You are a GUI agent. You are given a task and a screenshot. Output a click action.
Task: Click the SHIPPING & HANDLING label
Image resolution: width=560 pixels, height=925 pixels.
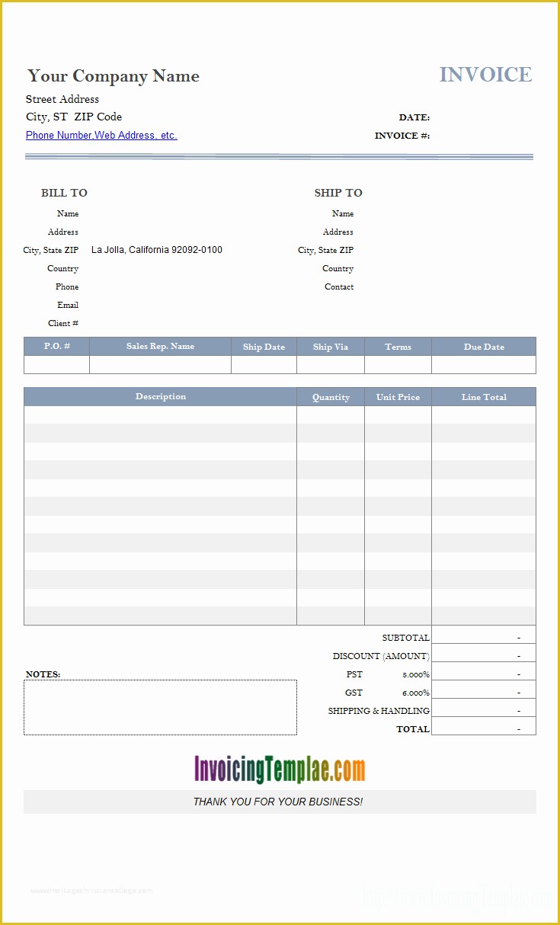click(379, 711)
